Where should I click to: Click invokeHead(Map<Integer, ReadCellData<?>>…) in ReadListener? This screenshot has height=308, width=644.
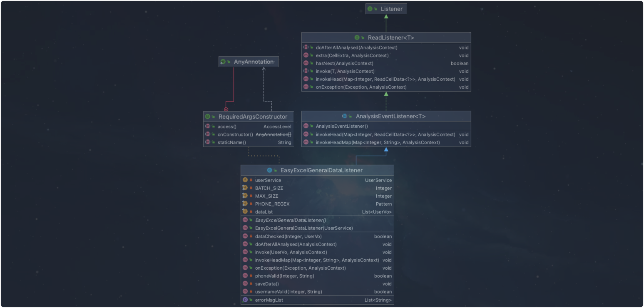pos(385,79)
